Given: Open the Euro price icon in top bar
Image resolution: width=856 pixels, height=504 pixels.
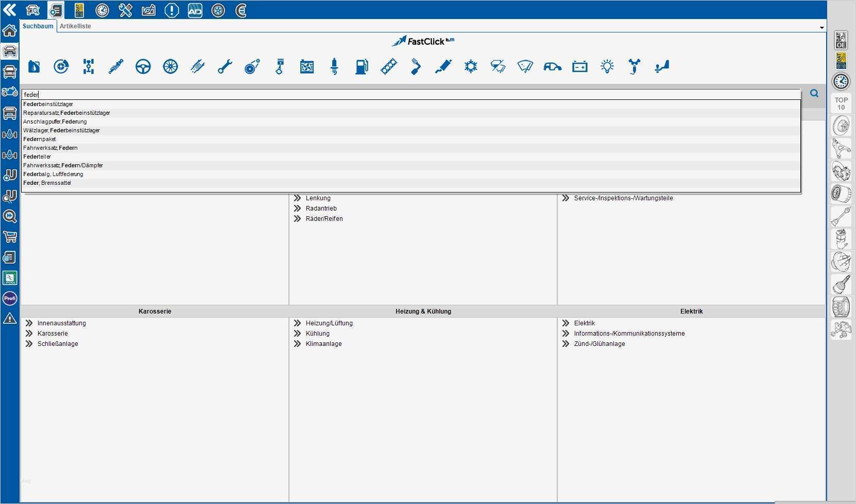Looking at the screenshot, I should 241,10.
